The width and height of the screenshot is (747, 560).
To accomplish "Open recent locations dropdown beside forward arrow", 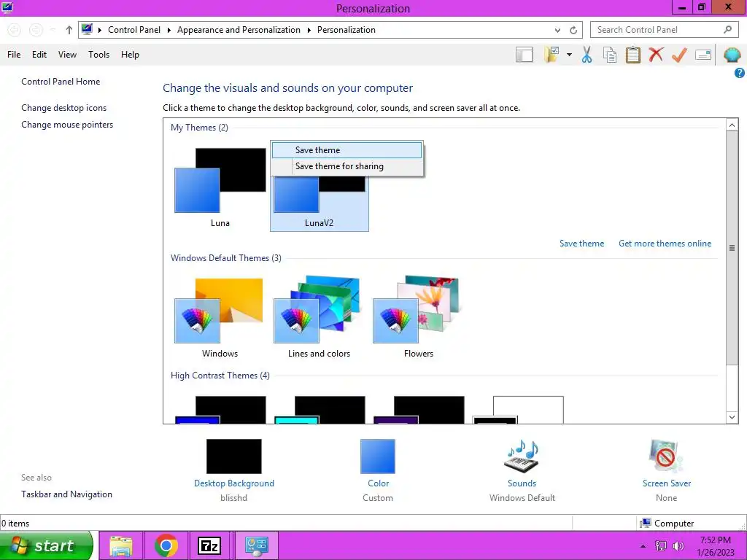I will click(53, 30).
